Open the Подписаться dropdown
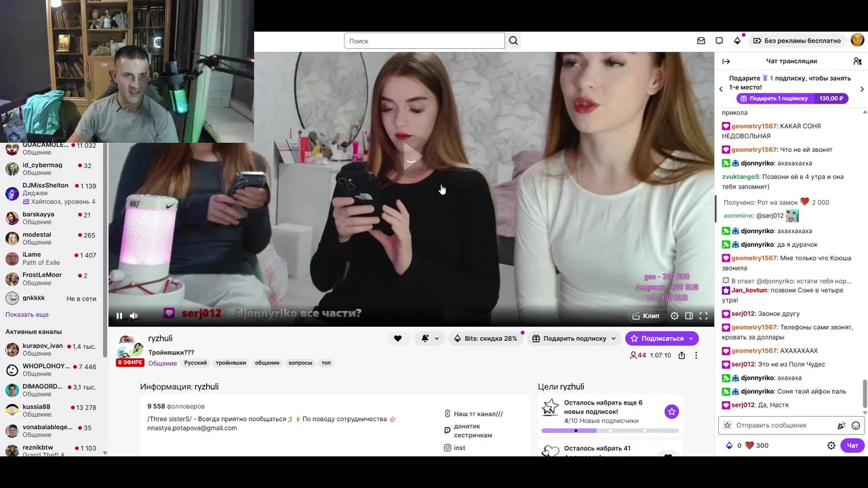 [662, 338]
